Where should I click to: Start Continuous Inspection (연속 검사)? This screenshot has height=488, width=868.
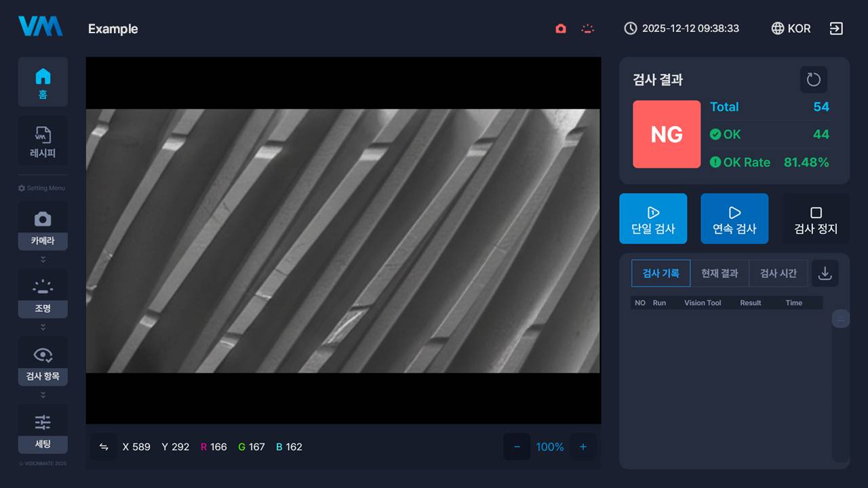734,219
